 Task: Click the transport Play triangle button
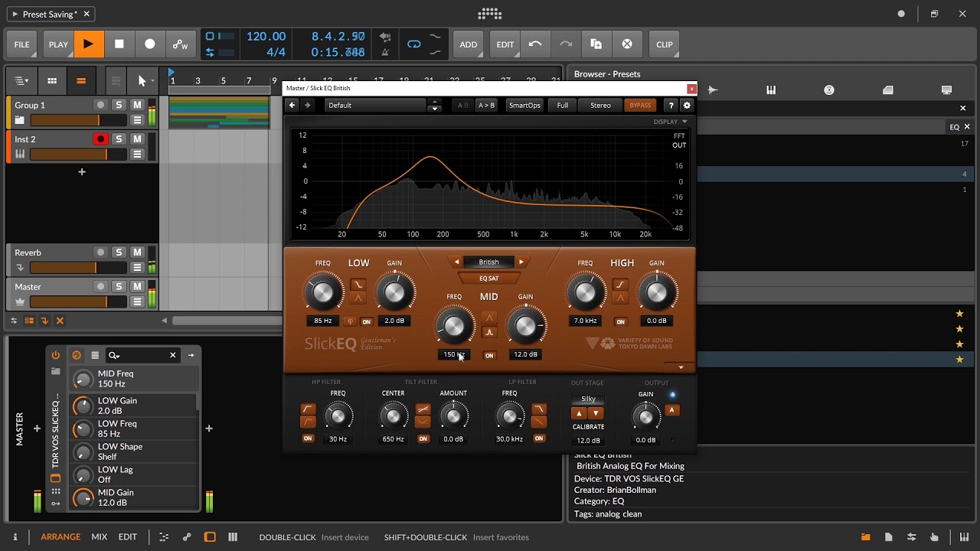coord(88,44)
